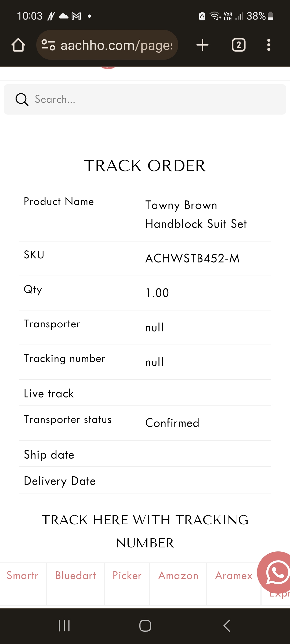This screenshot has width=290, height=644.
Task: Click the Search input field
Action: click(x=150, y=100)
